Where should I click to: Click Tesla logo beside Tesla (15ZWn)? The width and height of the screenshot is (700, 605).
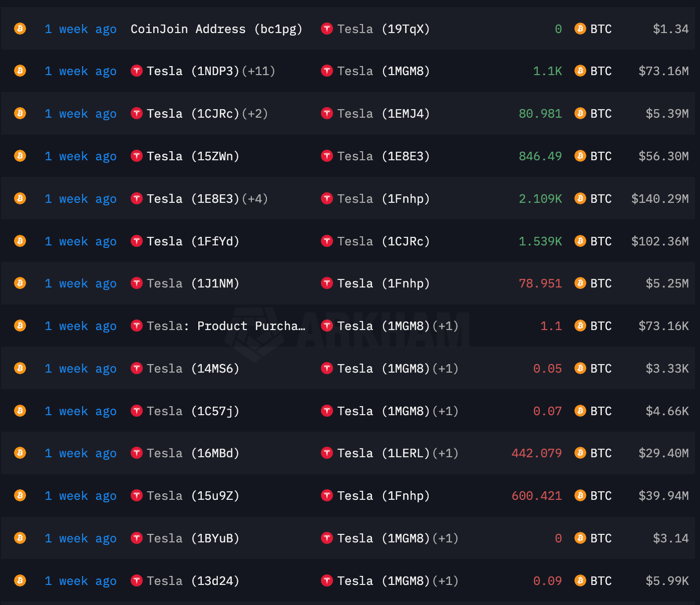coord(137,156)
